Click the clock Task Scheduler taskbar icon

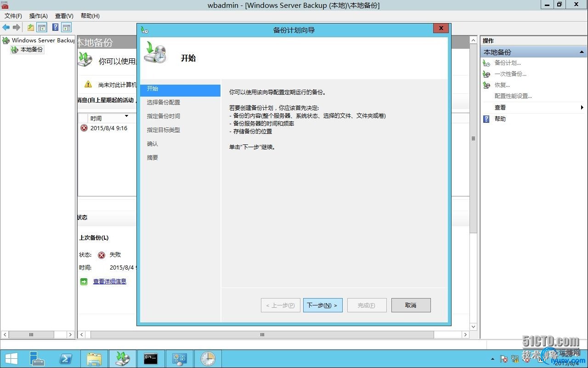(x=208, y=359)
